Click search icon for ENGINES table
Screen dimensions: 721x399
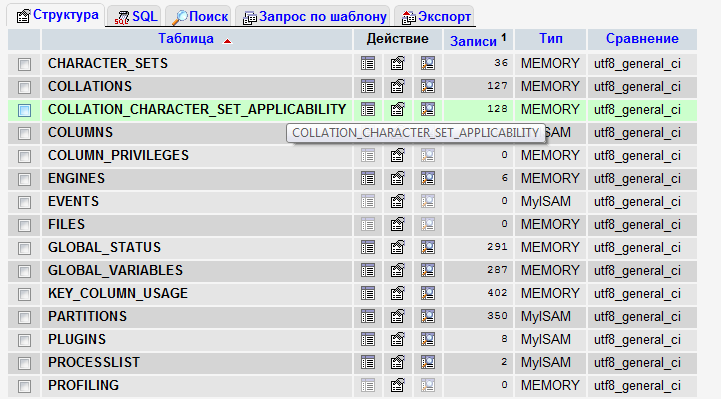428,178
